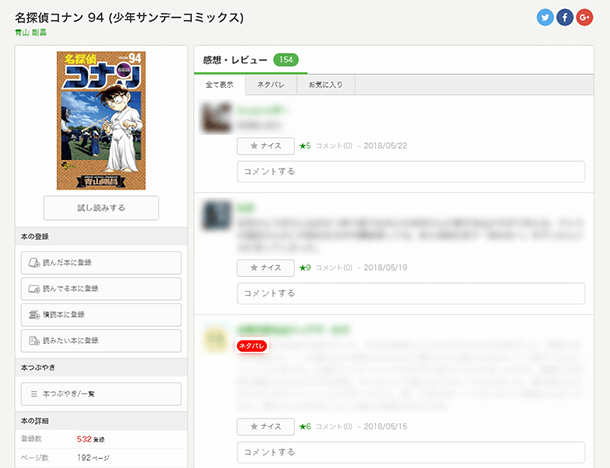The height and width of the screenshot is (468, 610).
Task: Focus comment field under 2018/05/22 review
Action: click(411, 172)
